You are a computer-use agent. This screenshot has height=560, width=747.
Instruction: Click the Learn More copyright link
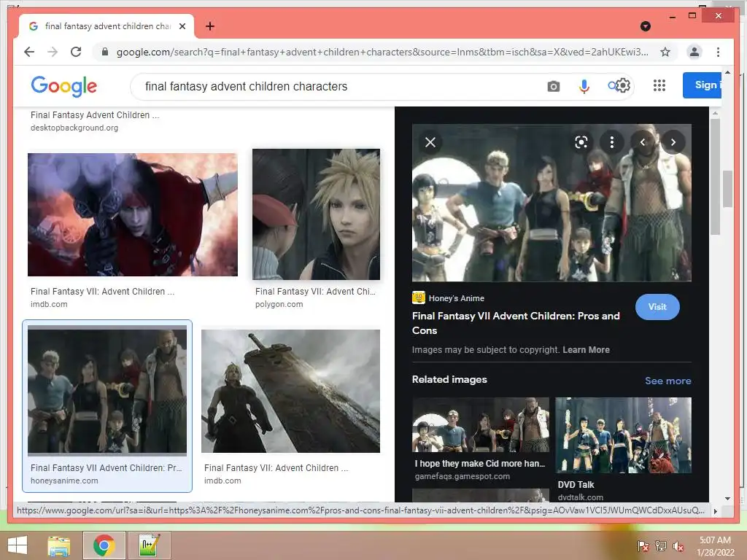pos(586,349)
